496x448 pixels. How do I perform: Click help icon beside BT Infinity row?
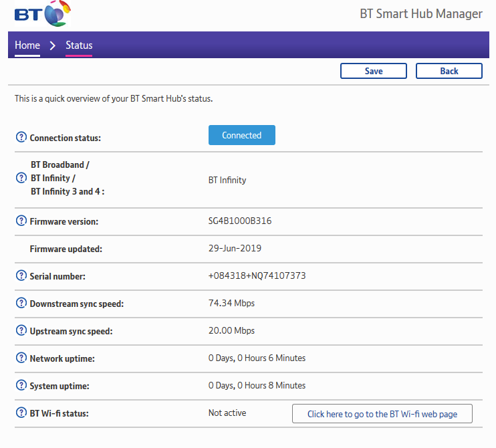[21, 179]
